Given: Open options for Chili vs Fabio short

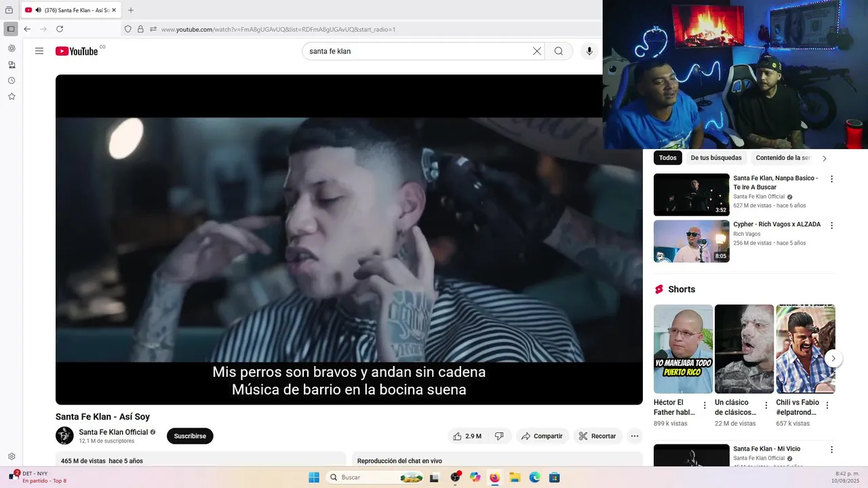Looking at the screenshot, I should pos(827,405).
